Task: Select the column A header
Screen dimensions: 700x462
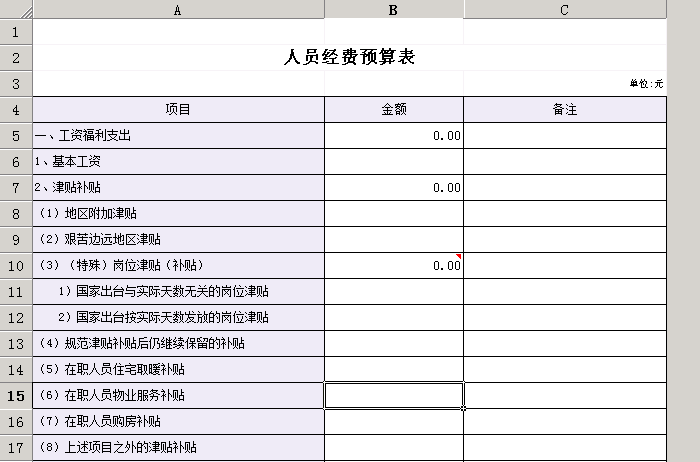Action: tap(178, 9)
